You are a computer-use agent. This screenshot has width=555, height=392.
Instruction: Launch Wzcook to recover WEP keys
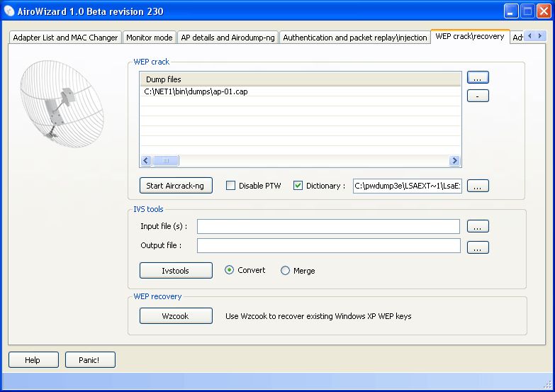176,316
